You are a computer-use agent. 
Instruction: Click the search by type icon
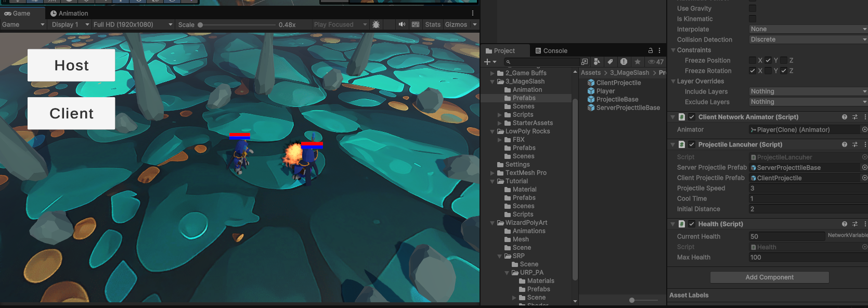click(x=597, y=62)
